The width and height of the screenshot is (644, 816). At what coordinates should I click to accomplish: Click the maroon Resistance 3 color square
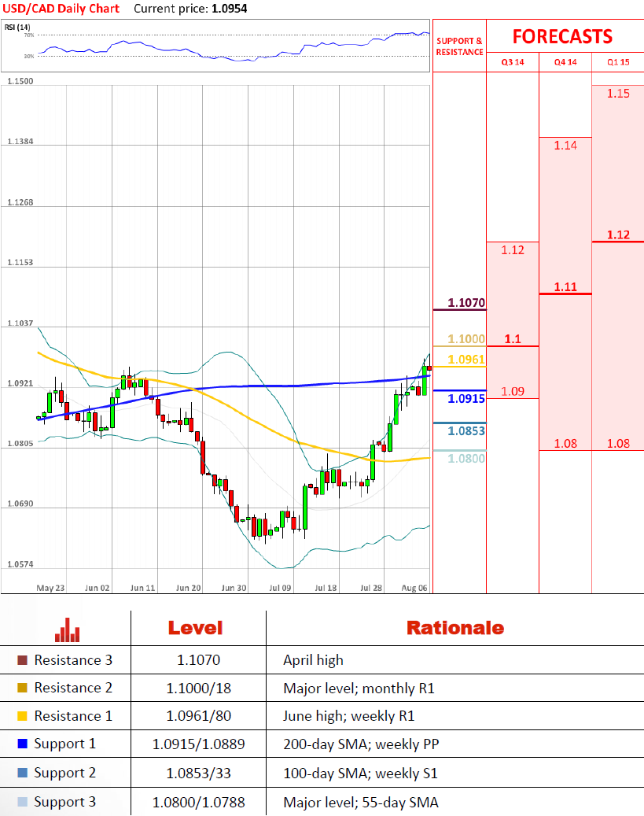click(x=22, y=660)
